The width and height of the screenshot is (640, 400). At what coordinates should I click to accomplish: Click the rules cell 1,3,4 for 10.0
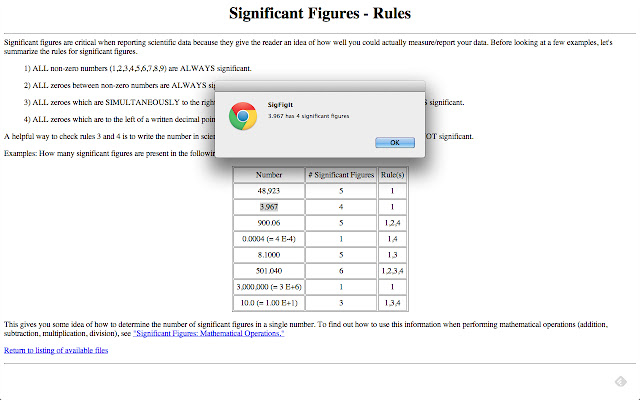(x=392, y=303)
